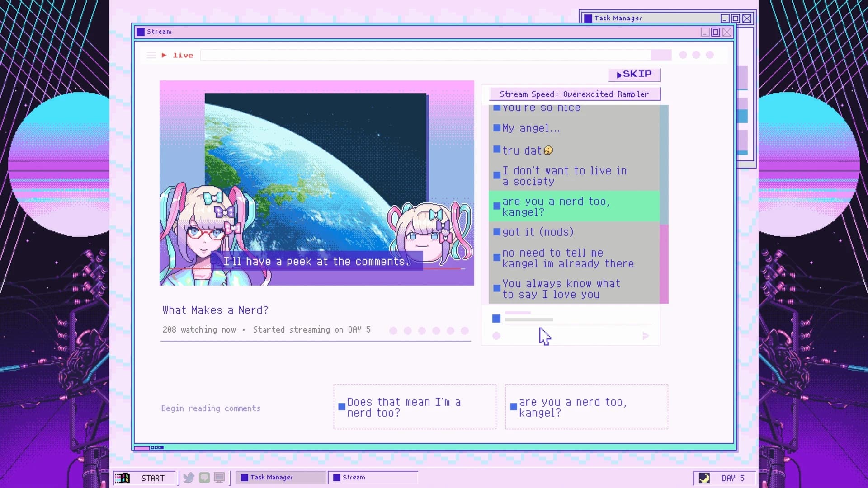The width and height of the screenshot is (868, 488).
Task: Click the red live playback arrow icon
Action: point(164,55)
